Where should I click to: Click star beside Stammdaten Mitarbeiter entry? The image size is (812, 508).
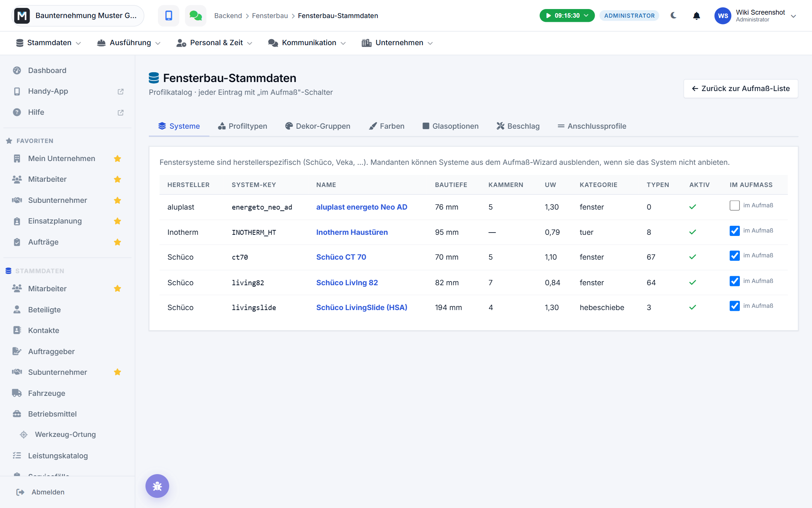(x=118, y=289)
